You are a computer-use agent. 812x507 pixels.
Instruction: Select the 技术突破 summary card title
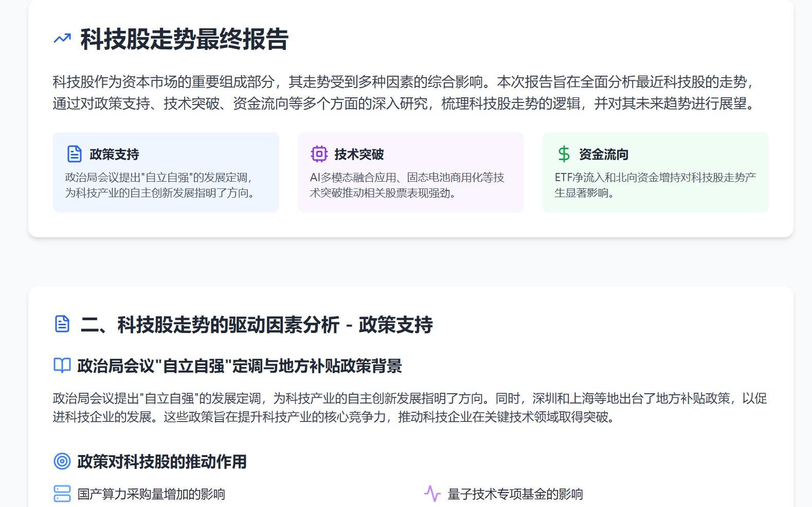tap(359, 154)
